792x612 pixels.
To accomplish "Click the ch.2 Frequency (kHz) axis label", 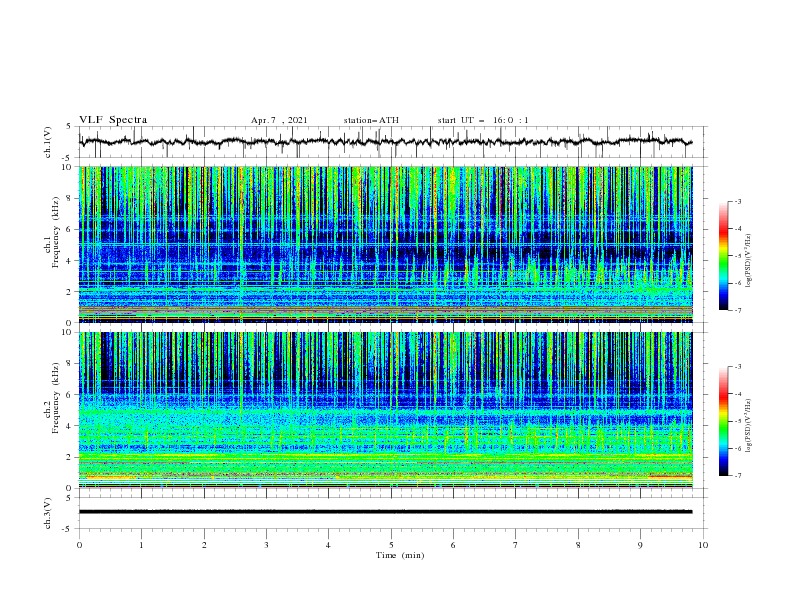I will 52,397.
